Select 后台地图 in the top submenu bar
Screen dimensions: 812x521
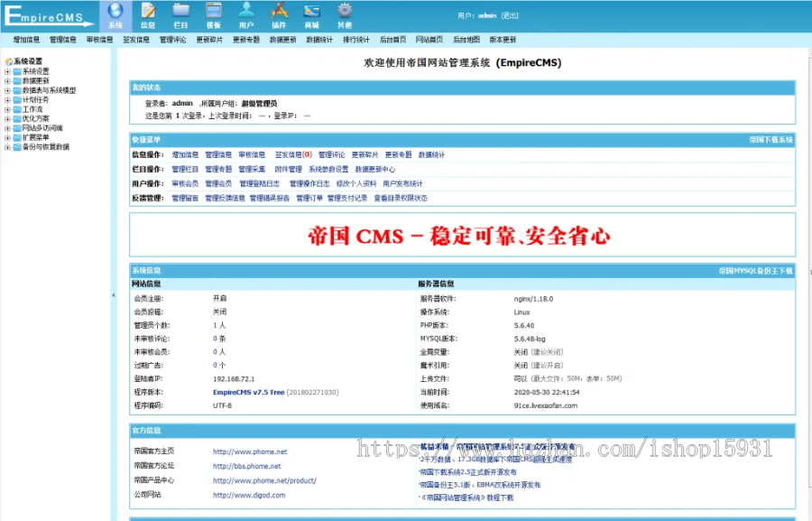[x=466, y=40]
